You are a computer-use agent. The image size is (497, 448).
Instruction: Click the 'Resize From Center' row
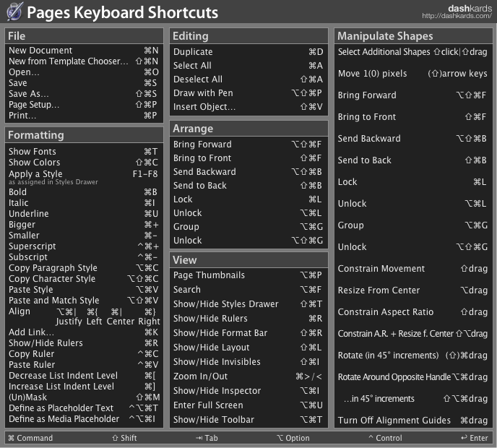pyautogui.click(x=412, y=290)
